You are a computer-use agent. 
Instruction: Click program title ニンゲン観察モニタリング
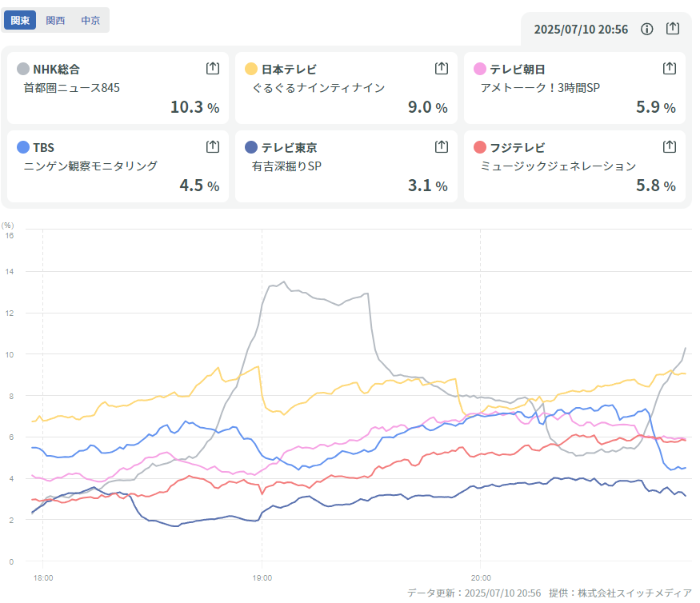(x=90, y=166)
